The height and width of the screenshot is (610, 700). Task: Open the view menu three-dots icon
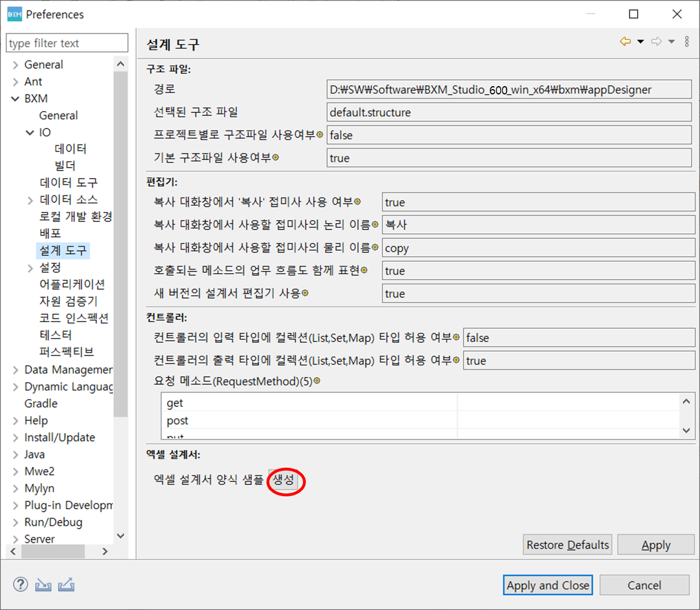(687, 41)
